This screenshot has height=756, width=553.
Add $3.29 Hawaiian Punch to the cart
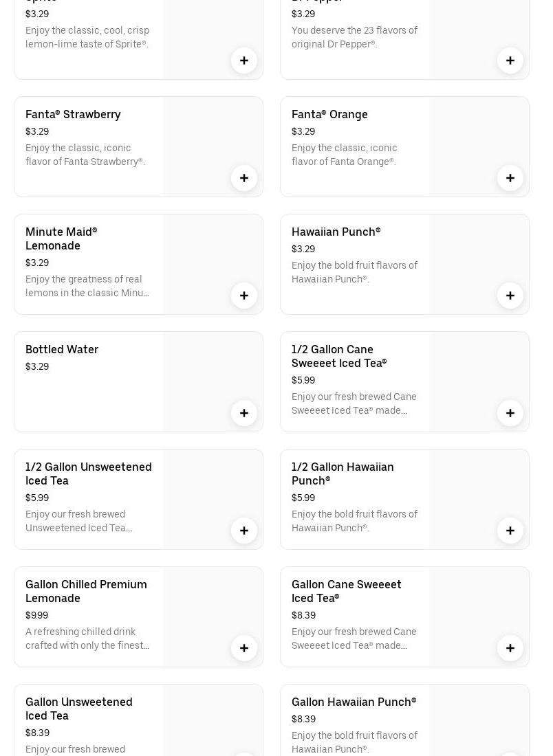510,296
